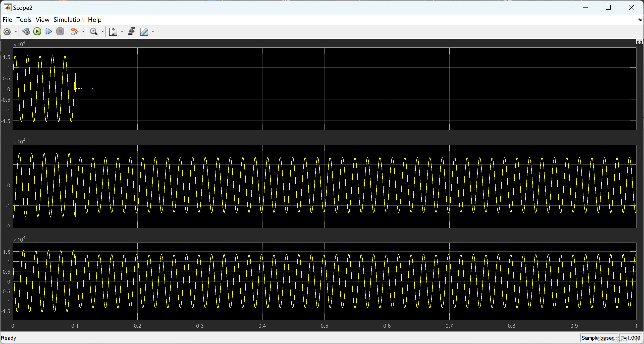This screenshot has height=344, width=644.
Task: Open measurements dropdown arrow beside ruler
Action: click(x=153, y=32)
